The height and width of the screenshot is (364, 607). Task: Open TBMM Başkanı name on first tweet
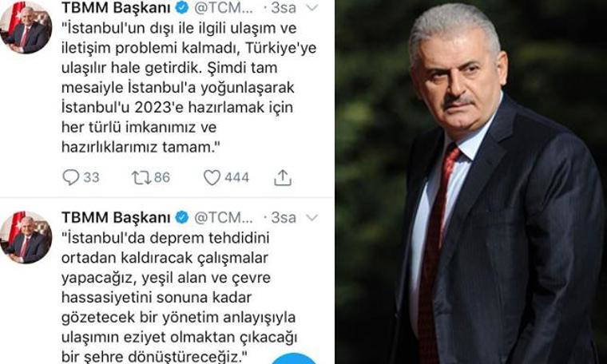(x=116, y=7)
